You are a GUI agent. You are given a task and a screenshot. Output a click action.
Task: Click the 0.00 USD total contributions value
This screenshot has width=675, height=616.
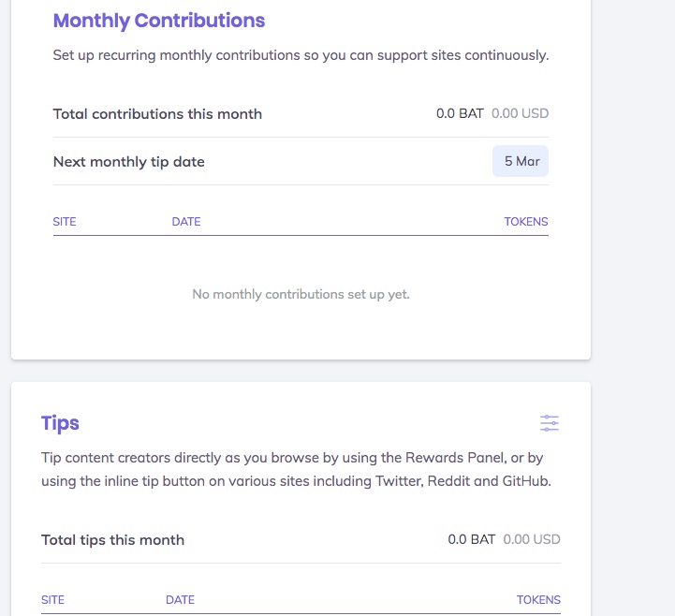coord(520,114)
